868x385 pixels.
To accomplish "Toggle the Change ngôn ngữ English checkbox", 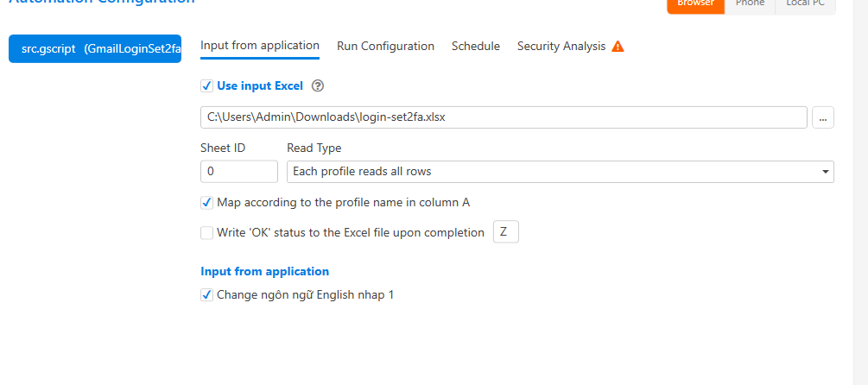I will 206,294.
